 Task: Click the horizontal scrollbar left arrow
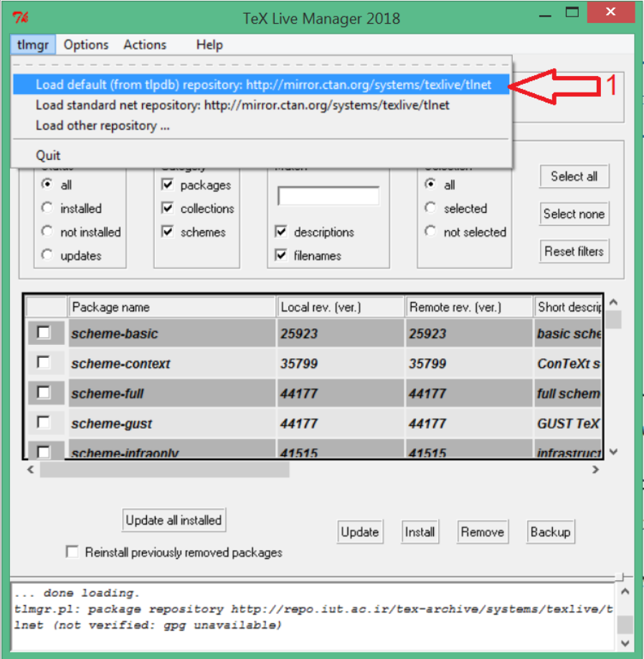click(x=30, y=470)
